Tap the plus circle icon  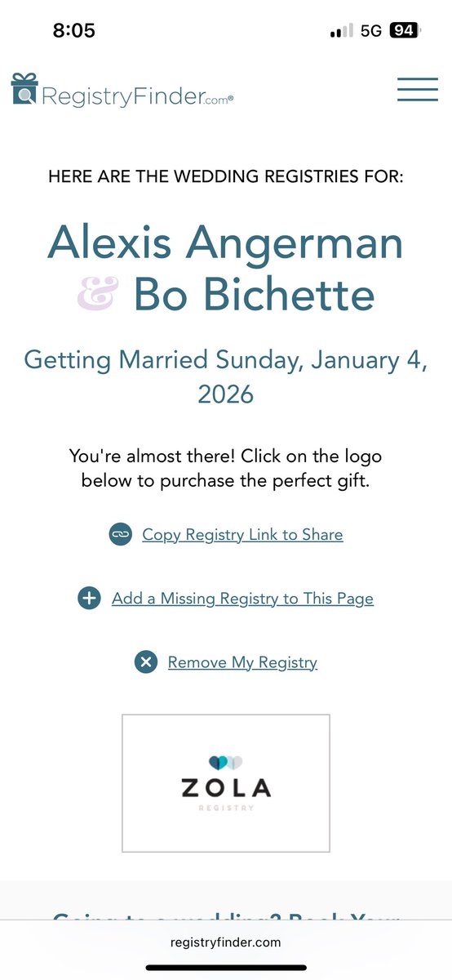tap(89, 599)
